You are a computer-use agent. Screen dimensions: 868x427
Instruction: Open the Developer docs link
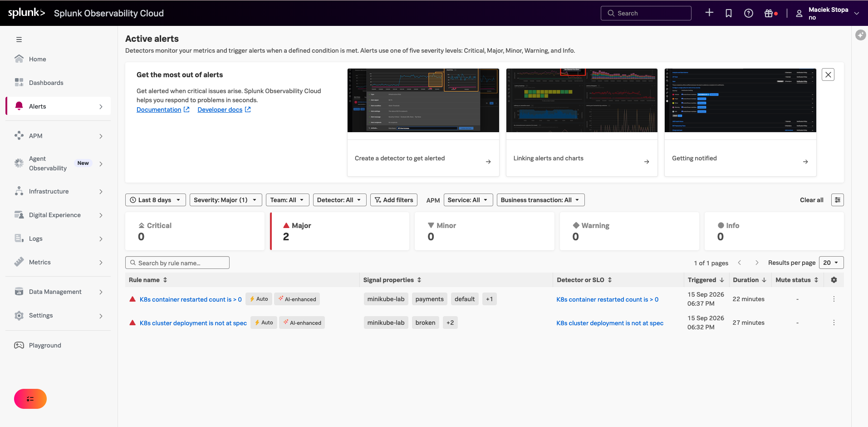224,109
